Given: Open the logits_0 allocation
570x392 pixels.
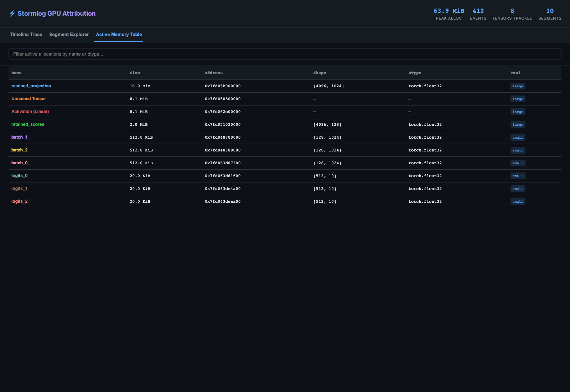Looking at the screenshot, I should coord(20,176).
